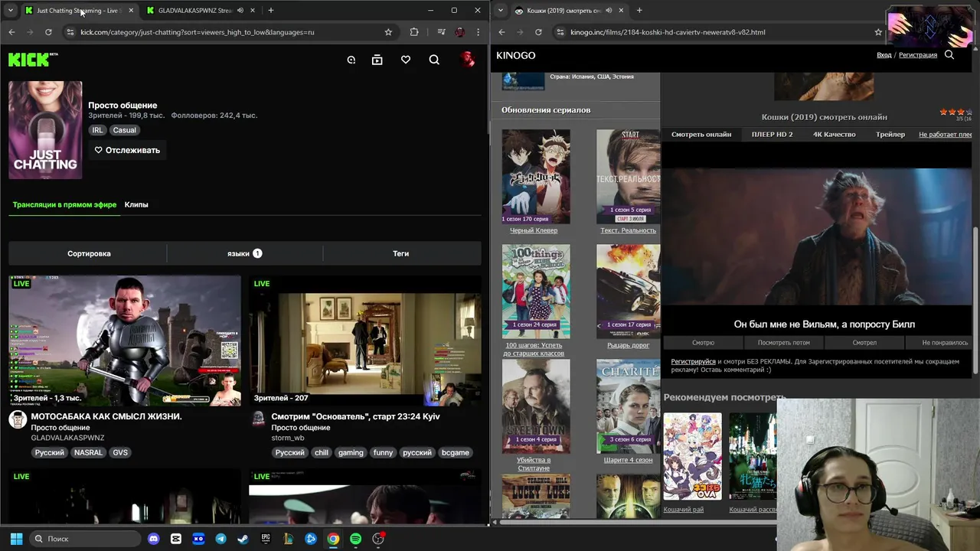980x551 pixels.
Task: Click the Регистрация link in Kinogo header
Action: (x=918, y=55)
